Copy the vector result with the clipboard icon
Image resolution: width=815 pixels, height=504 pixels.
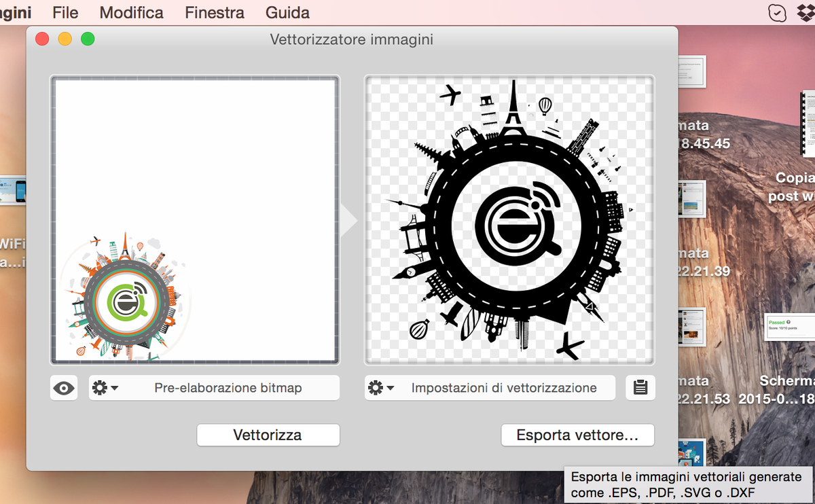point(640,387)
